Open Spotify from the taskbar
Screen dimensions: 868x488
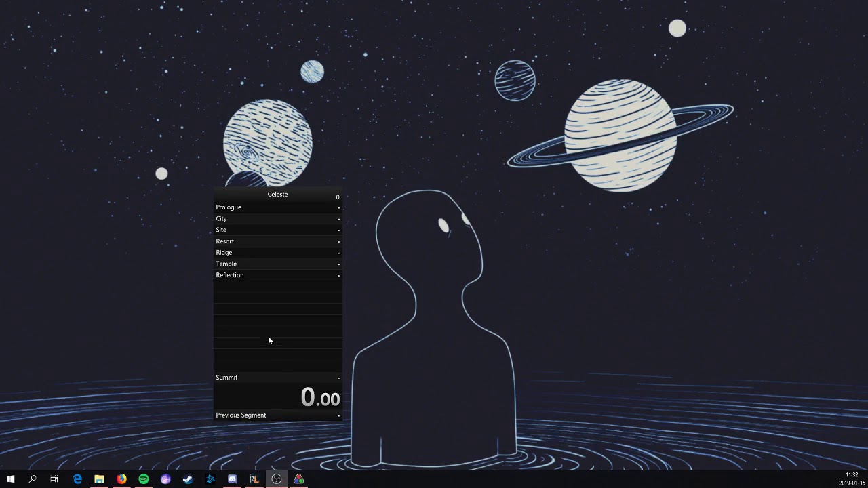144,479
